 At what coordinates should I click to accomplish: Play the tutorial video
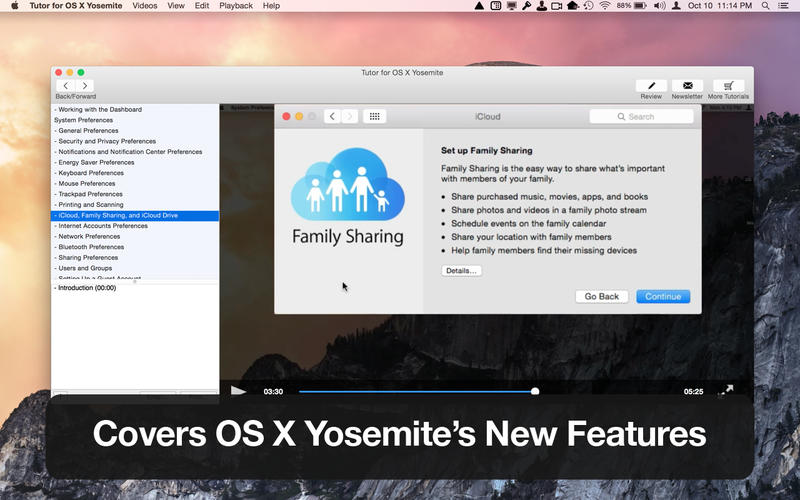pyautogui.click(x=238, y=391)
